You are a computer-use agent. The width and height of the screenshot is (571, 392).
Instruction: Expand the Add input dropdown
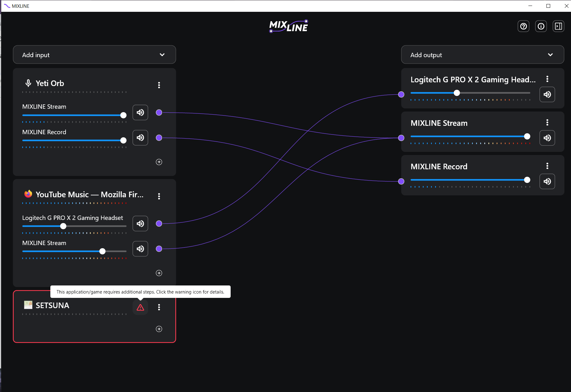[x=94, y=55]
